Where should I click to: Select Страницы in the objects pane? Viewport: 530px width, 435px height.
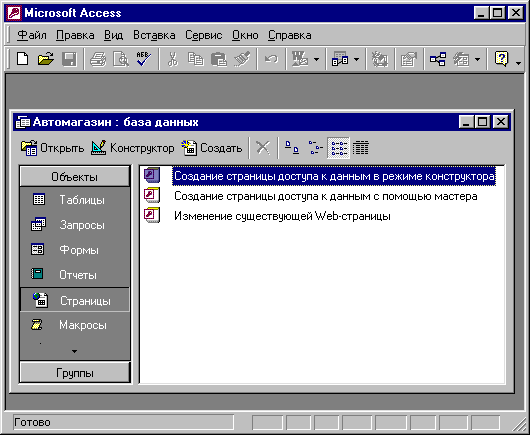(x=75, y=300)
